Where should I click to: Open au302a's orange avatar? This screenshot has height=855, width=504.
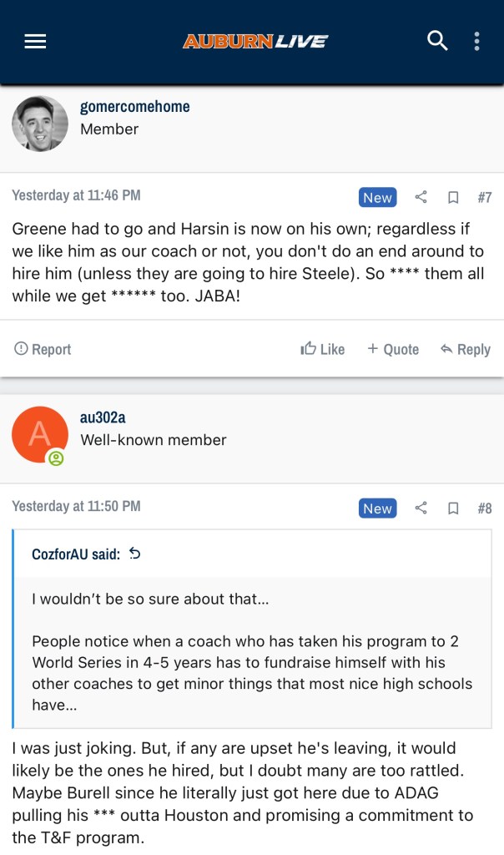[40, 434]
